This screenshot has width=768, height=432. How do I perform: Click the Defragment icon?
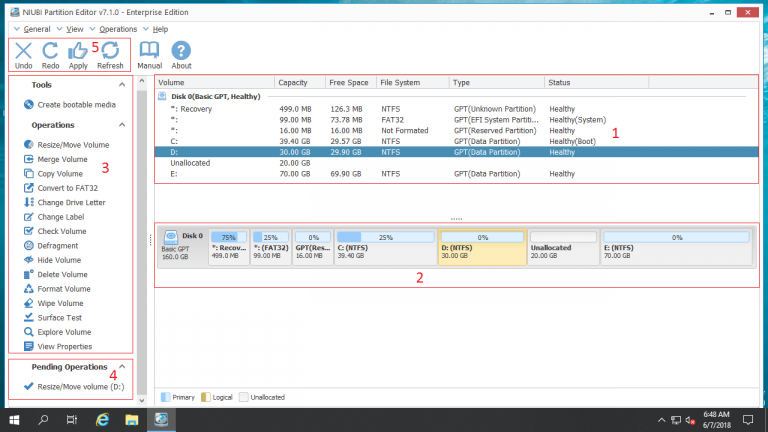coord(29,245)
